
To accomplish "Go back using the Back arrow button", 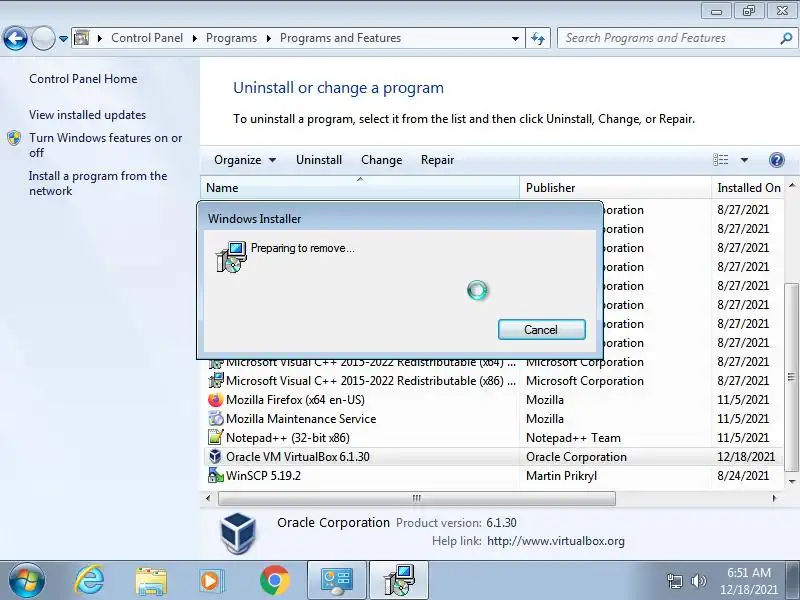I will point(15,38).
